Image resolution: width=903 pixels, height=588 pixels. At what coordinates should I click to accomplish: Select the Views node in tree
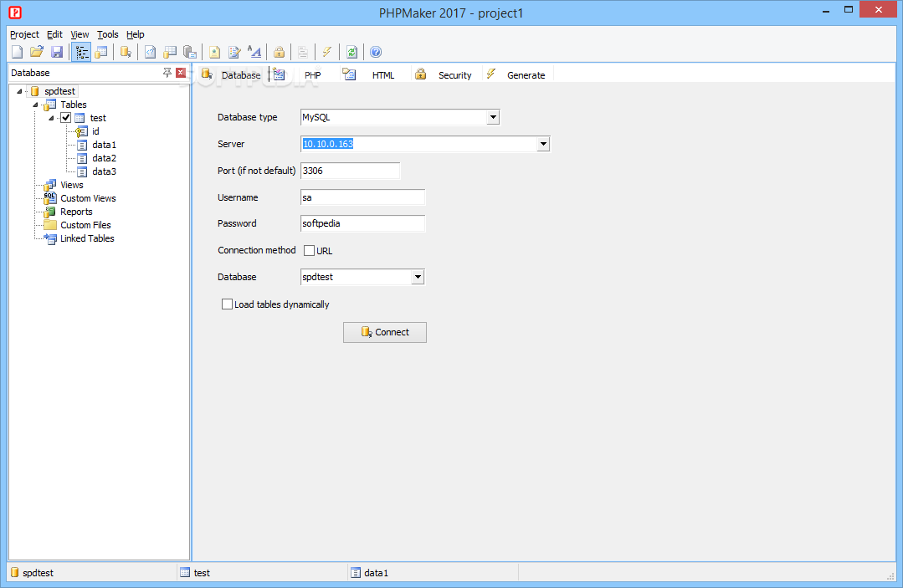pos(72,185)
